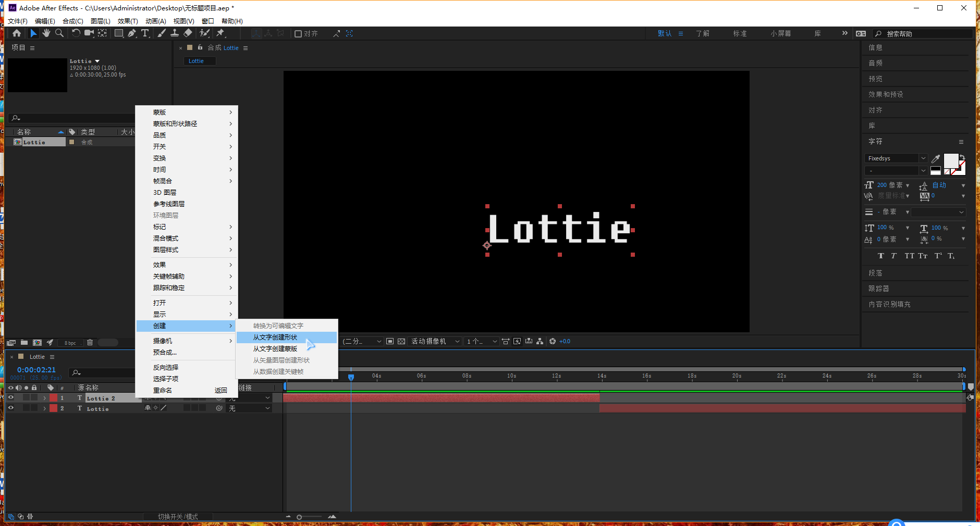Hide layer 2 Lottie eye
Screen dimensions: 980x526
(x=10, y=408)
